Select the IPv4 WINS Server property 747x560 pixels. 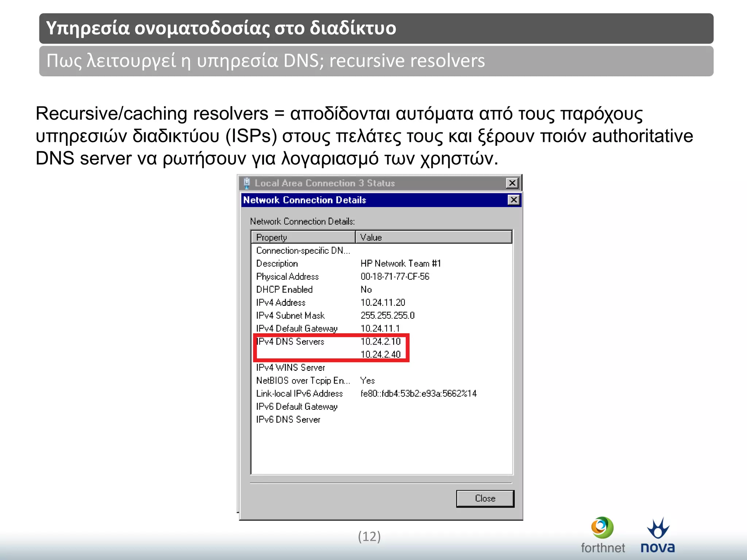point(290,367)
